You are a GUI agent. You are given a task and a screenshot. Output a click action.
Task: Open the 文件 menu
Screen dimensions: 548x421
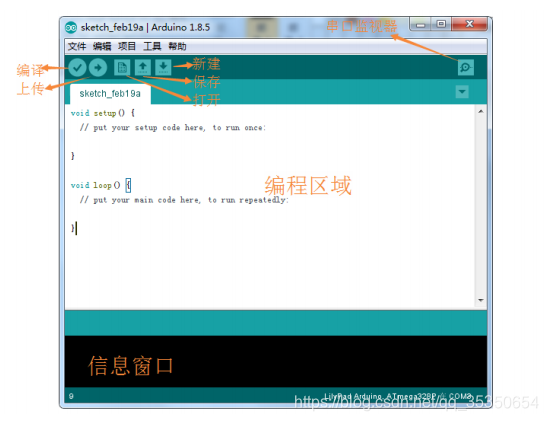[x=77, y=46]
